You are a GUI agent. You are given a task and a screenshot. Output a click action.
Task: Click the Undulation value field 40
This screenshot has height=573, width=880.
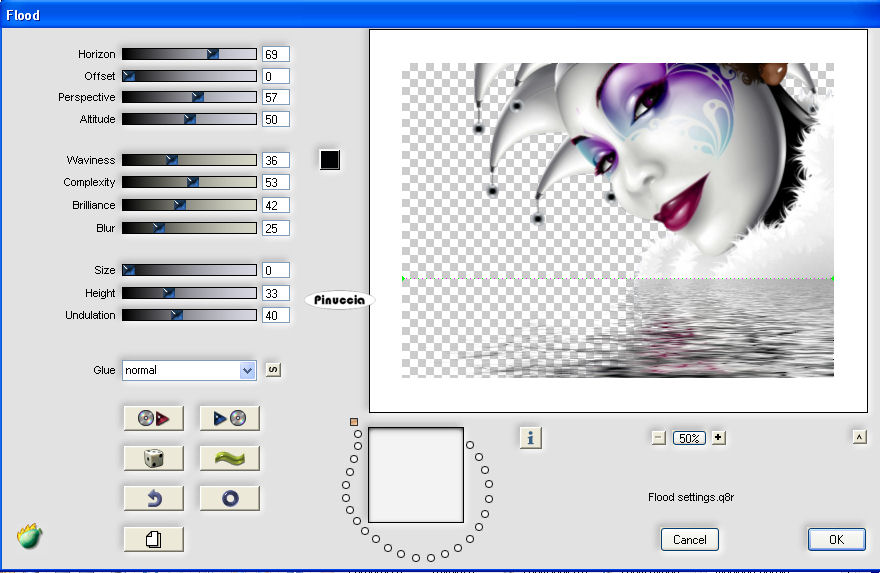click(x=276, y=315)
